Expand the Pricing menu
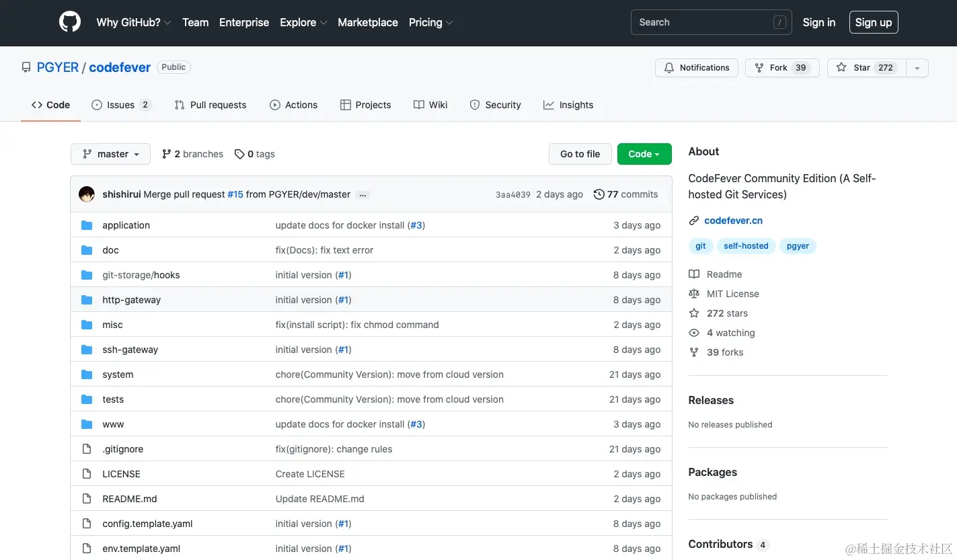This screenshot has height=560, width=957. (x=431, y=22)
